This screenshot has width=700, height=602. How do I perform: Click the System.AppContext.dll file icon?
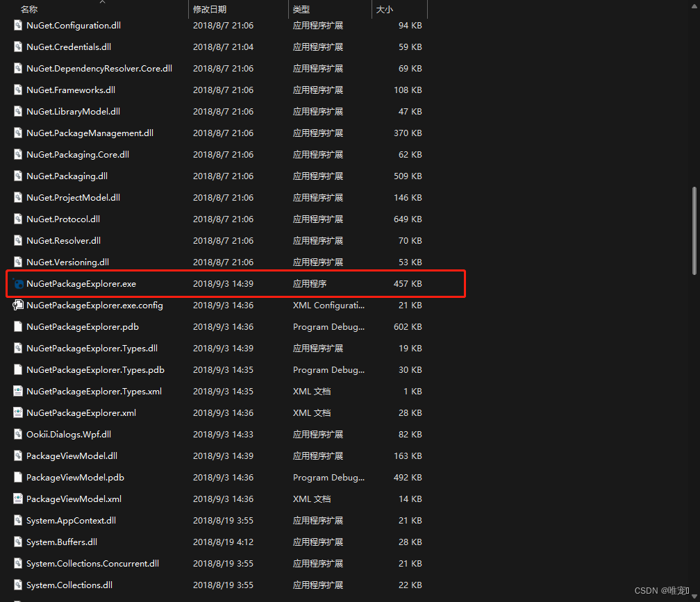point(18,520)
